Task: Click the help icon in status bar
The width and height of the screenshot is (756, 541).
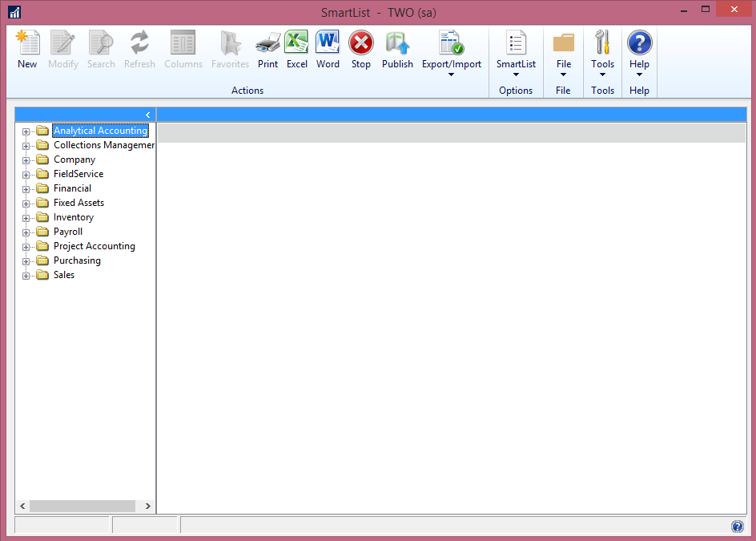Action: point(738,526)
